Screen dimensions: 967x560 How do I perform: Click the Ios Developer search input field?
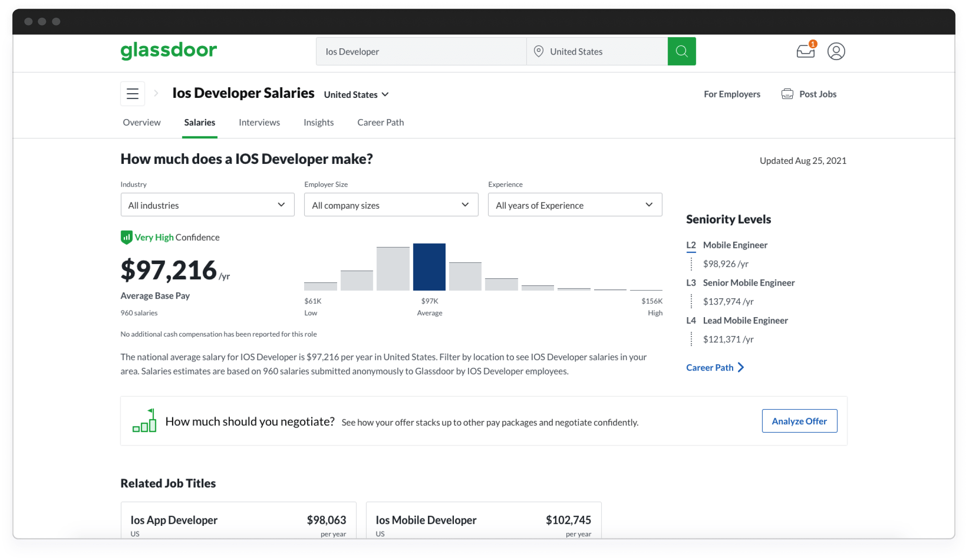420,51
